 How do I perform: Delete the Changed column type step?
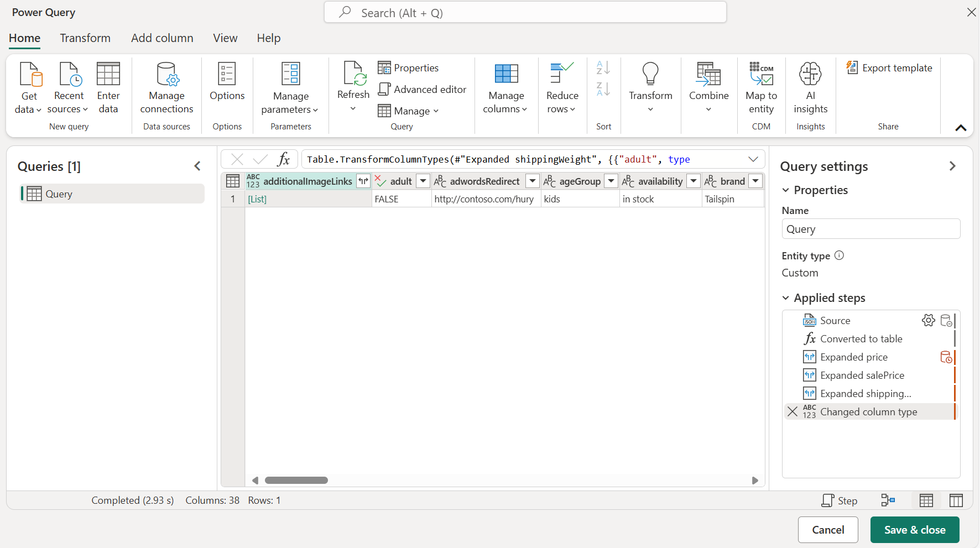[793, 411]
